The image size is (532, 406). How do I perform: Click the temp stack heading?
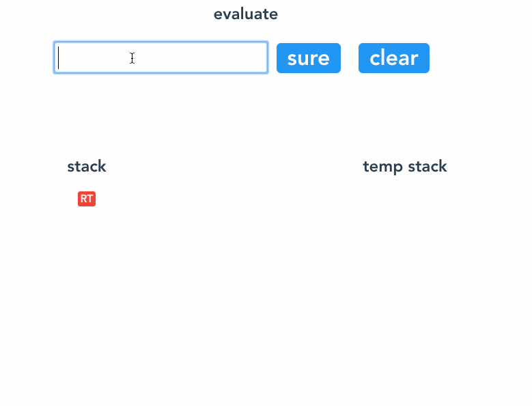click(x=405, y=167)
